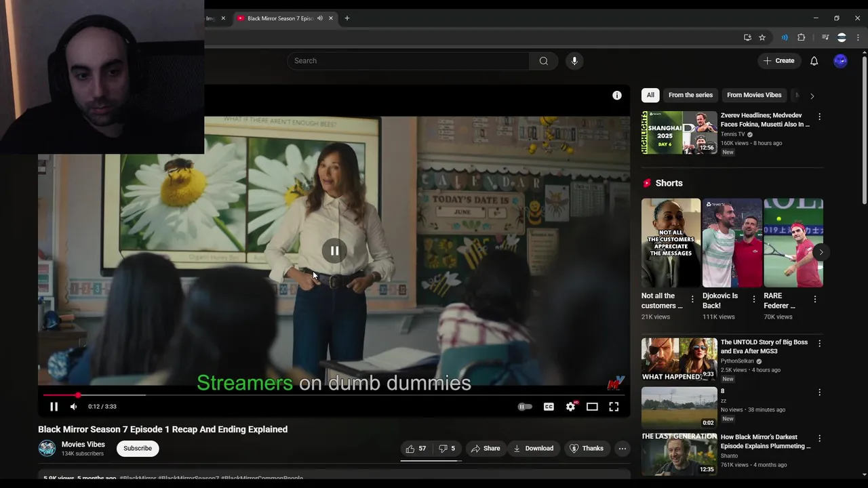Screen dimensions: 868x488
Task: Click PythonSelkan channel name
Action: pos(737,361)
